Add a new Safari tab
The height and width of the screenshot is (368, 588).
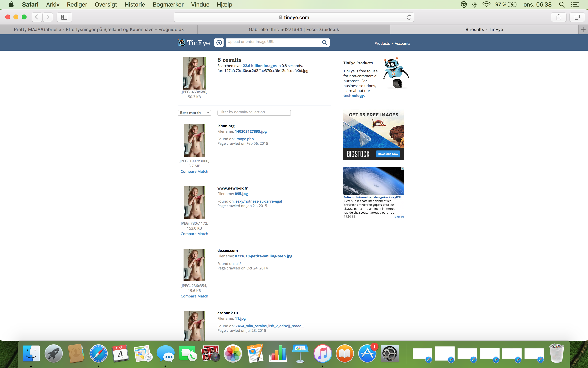click(583, 29)
